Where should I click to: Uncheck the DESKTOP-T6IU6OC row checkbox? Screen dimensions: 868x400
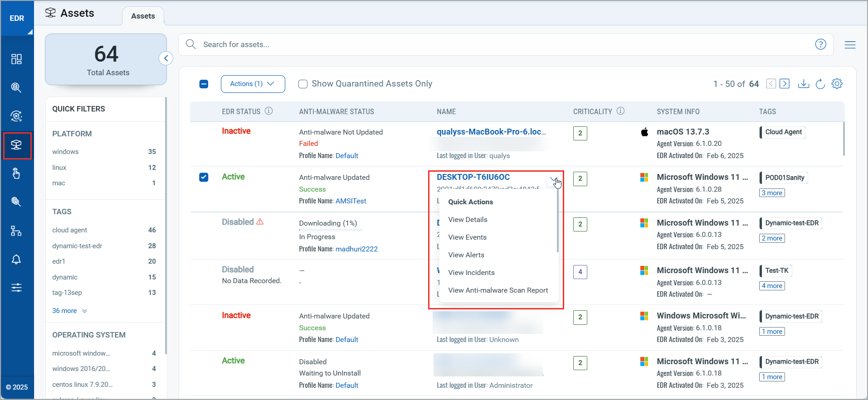click(x=204, y=177)
